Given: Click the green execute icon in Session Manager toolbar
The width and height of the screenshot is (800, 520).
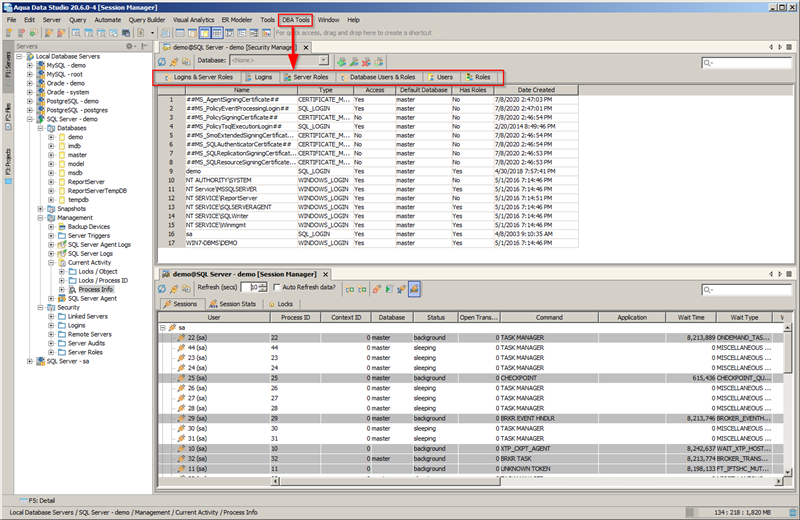Looking at the screenshot, I should tap(389, 289).
